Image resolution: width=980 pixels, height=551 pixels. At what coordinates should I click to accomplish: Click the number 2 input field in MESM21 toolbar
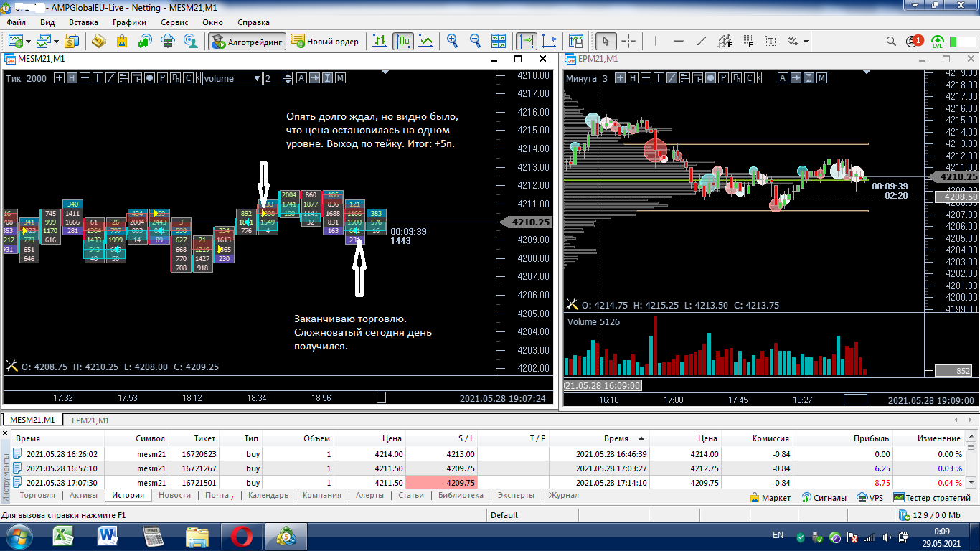point(273,78)
